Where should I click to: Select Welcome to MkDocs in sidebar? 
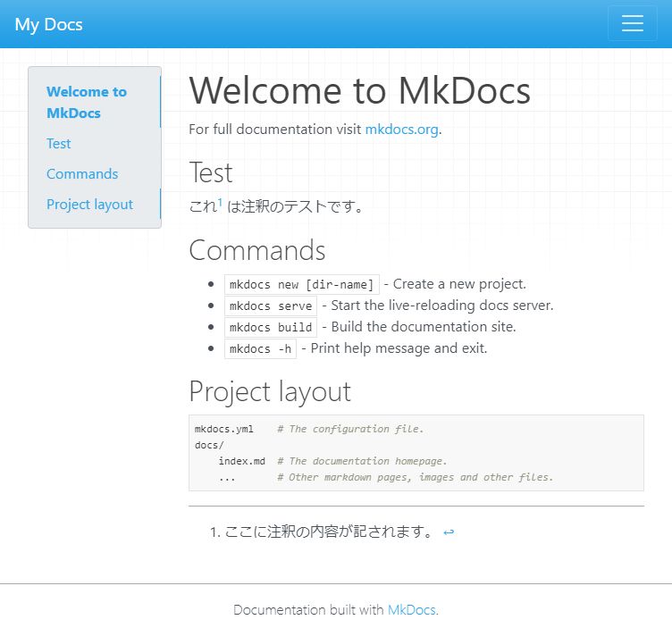[x=87, y=103]
